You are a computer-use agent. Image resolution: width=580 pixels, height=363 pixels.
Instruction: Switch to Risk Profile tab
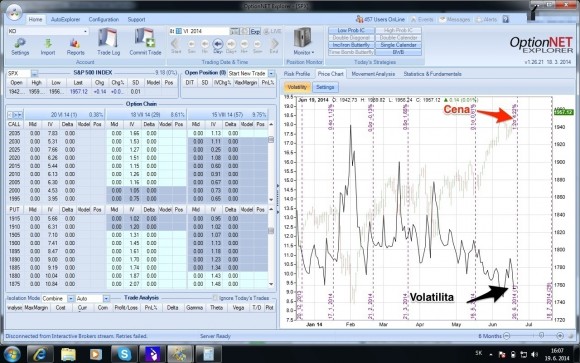[297, 74]
